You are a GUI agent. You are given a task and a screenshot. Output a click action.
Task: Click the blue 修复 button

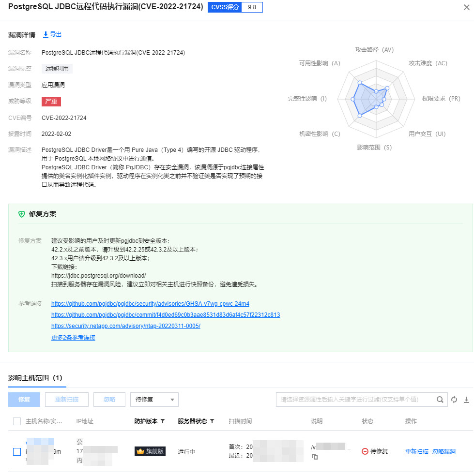point(24,400)
